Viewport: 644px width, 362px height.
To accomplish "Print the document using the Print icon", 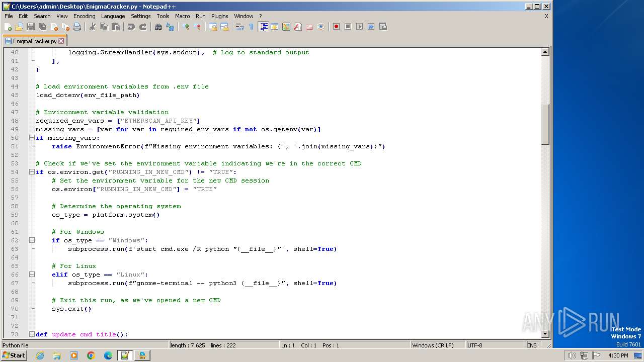I will click(x=77, y=27).
